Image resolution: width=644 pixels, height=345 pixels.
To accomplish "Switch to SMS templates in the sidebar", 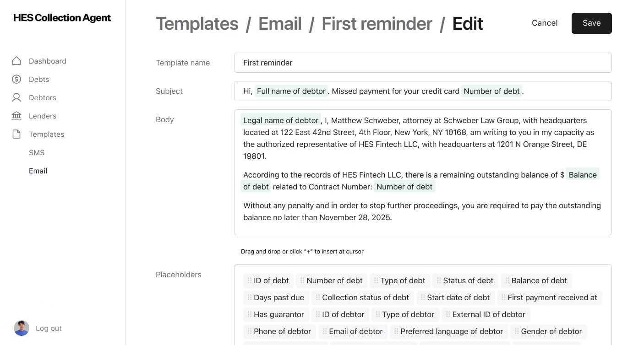I will pyautogui.click(x=37, y=152).
